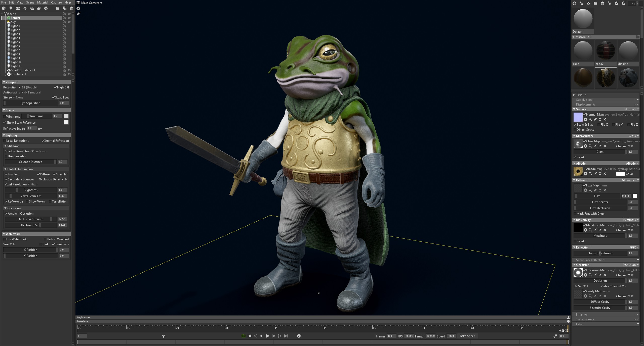Collapse the Watermark section
The height and width of the screenshot is (346, 644).
coord(4,234)
